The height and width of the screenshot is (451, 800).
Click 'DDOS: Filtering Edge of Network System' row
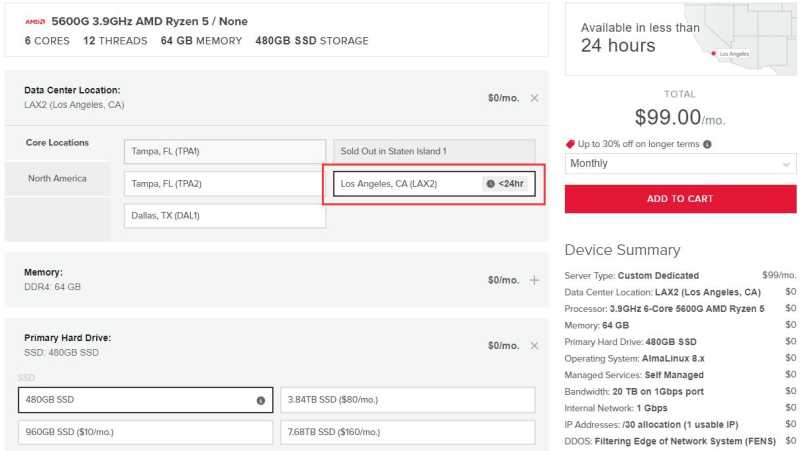[680, 441]
